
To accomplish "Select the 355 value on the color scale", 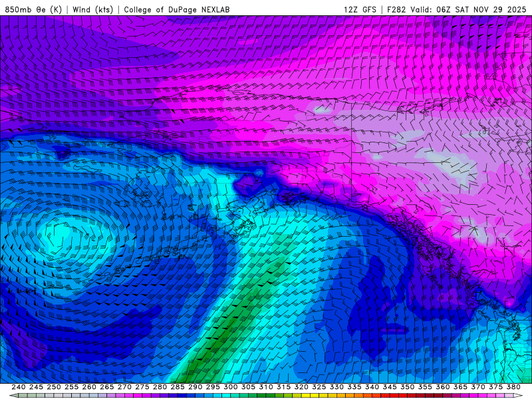I will [425, 387].
